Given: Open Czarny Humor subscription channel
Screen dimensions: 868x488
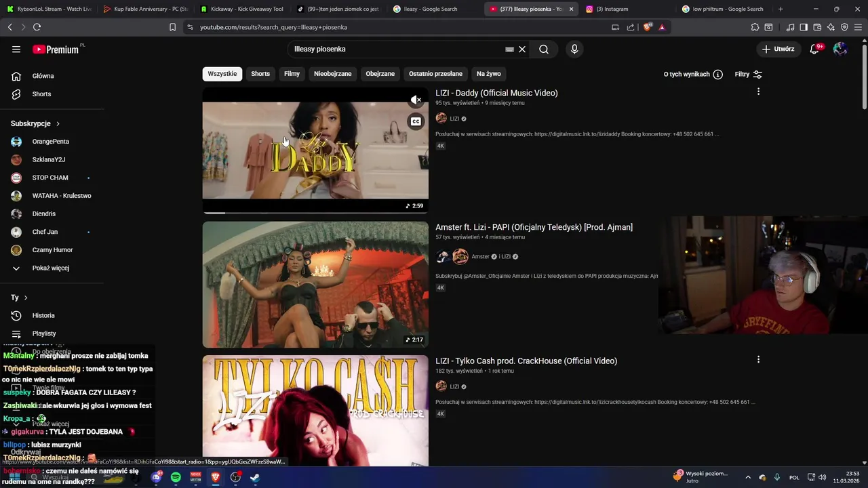Looking at the screenshot, I should (52, 250).
